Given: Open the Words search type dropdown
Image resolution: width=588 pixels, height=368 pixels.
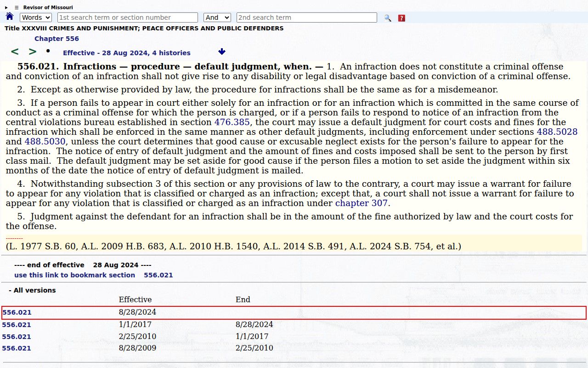Looking at the screenshot, I should point(36,17).
